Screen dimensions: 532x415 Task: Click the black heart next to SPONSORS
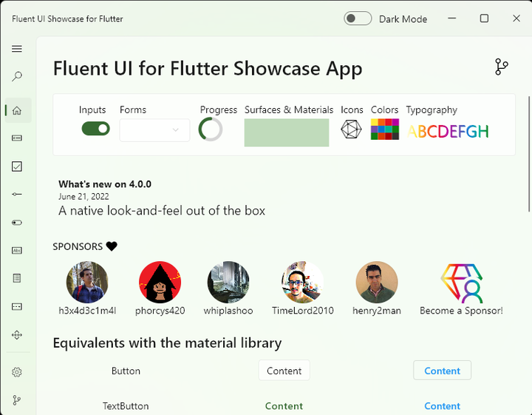click(112, 246)
